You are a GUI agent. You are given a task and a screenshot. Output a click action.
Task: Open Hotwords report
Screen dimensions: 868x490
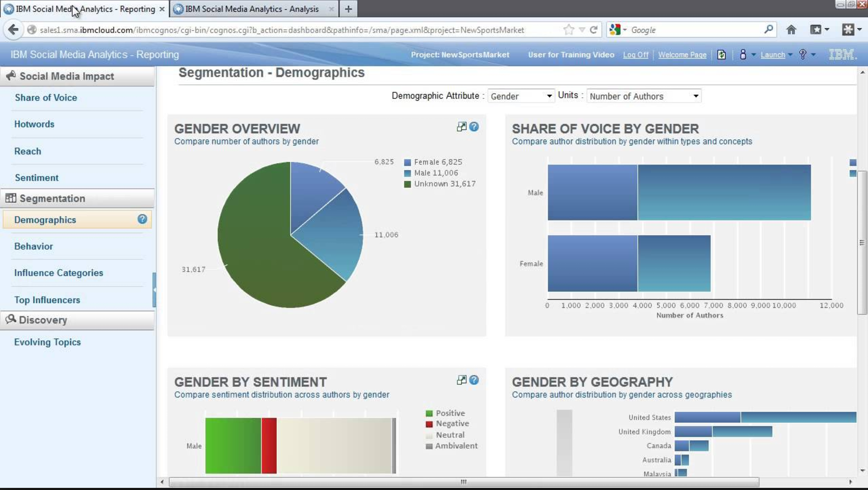34,124
